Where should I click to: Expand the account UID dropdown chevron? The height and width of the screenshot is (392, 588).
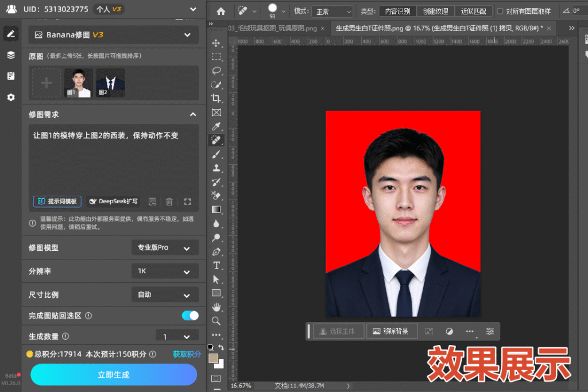coord(193,9)
